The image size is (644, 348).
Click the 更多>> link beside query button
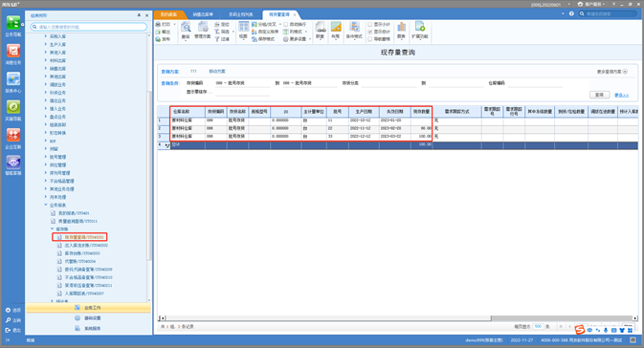621,96
